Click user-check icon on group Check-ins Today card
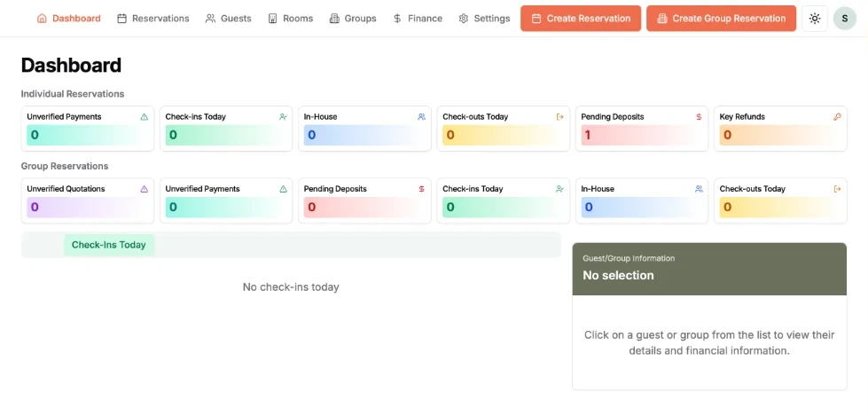 tap(560, 189)
